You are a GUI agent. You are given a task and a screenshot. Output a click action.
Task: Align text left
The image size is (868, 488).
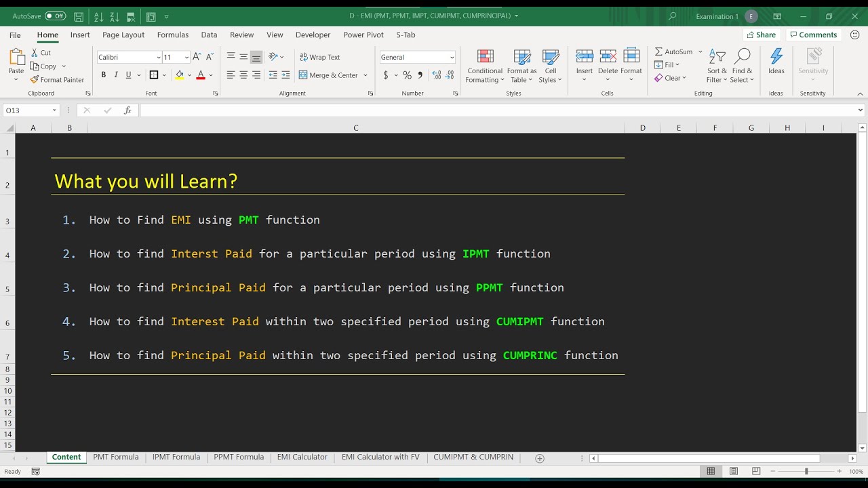[x=231, y=75]
